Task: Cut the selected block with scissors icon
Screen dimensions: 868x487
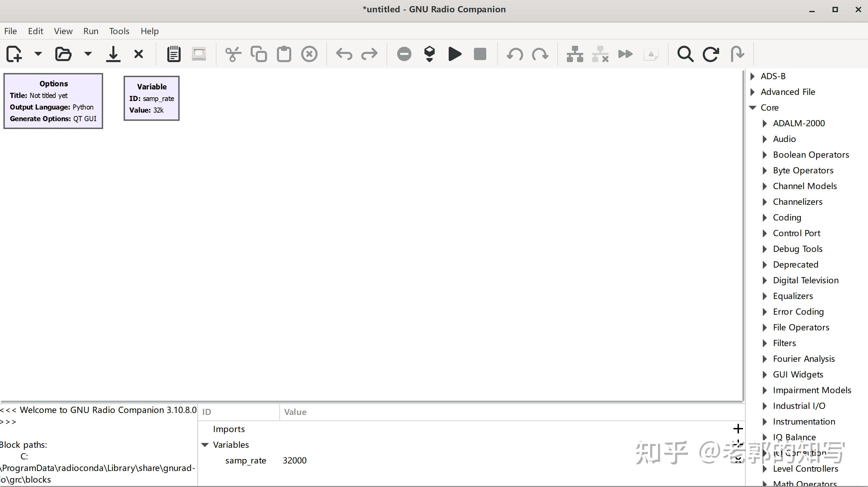Action: [233, 54]
